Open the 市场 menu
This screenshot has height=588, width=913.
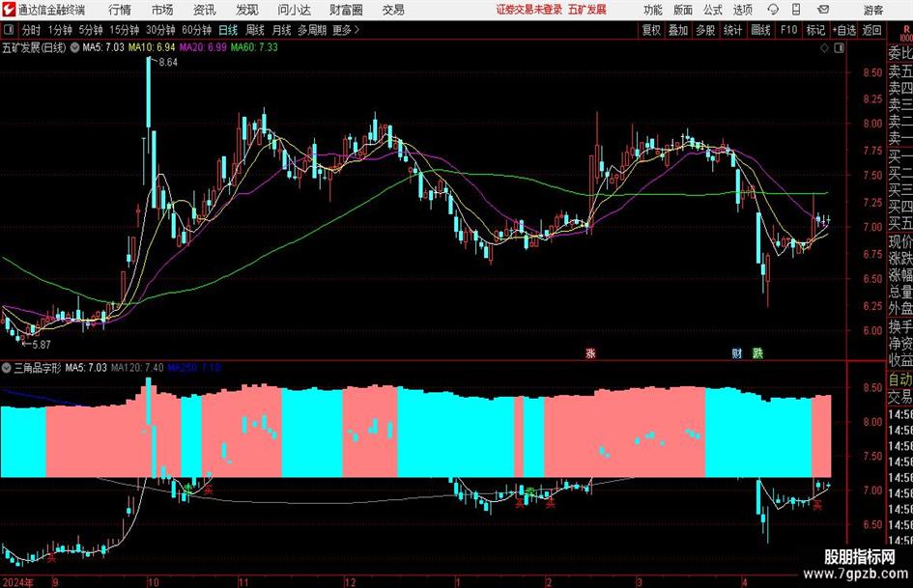(162, 10)
